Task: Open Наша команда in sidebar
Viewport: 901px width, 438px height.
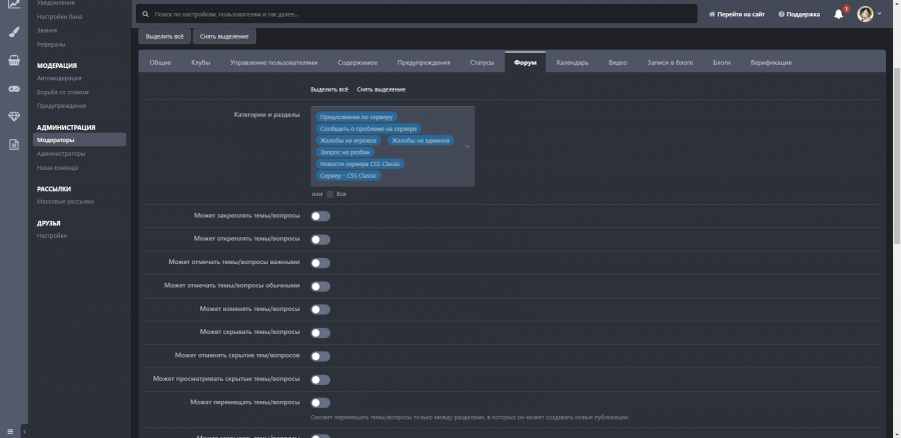Action: pos(57,168)
